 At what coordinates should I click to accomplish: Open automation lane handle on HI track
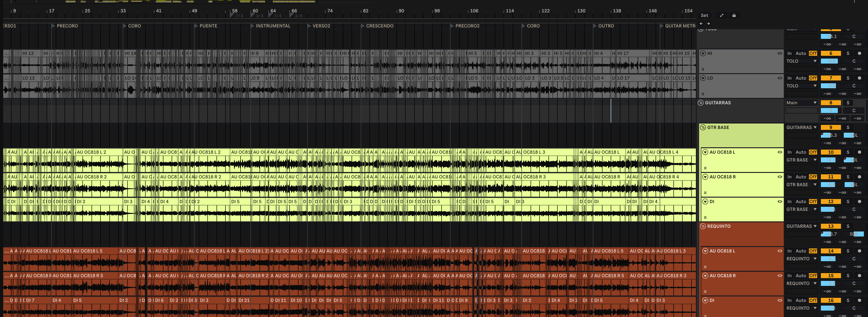[703, 69]
